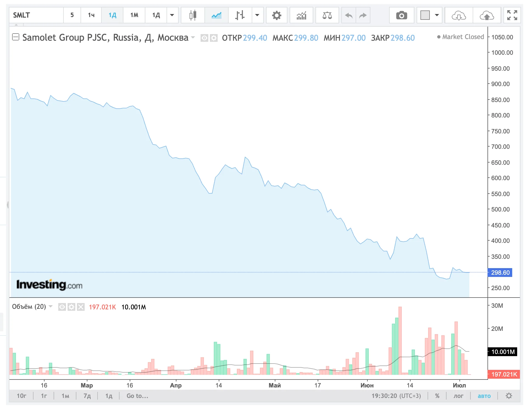
Task: Select the area chart type icon
Action: (217, 15)
